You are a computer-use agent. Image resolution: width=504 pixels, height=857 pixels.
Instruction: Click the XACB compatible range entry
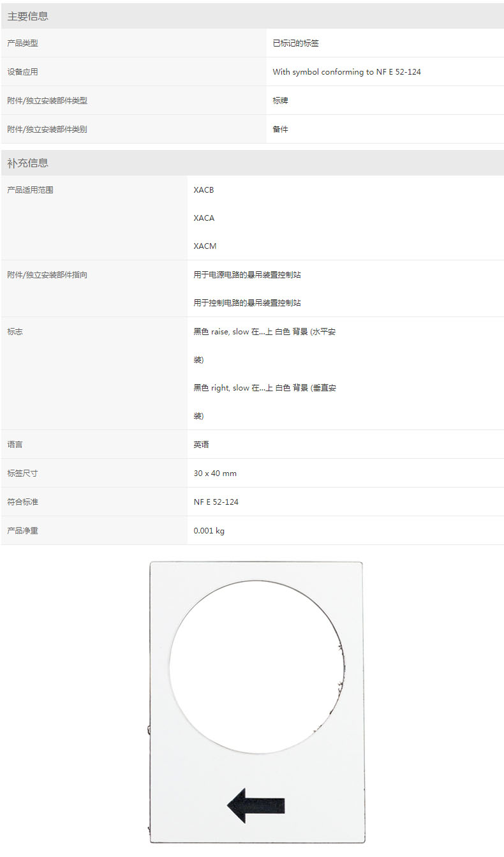pyautogui.click(x=204, y=190)
